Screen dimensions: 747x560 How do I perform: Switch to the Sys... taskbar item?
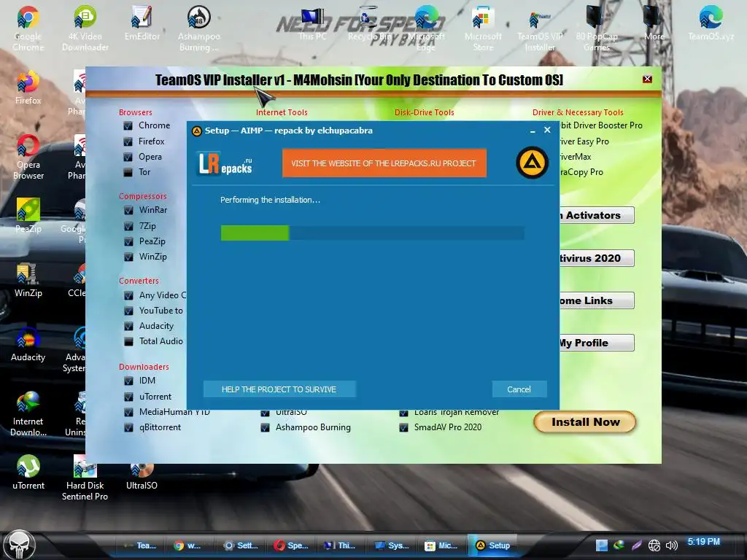pyautogui.click(x=392, y=545)
